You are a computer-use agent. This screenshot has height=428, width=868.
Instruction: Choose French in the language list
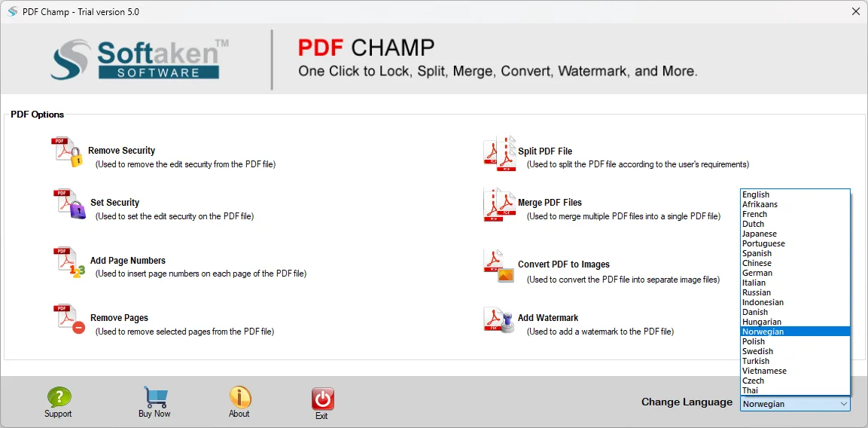click(x=795, y=214)
